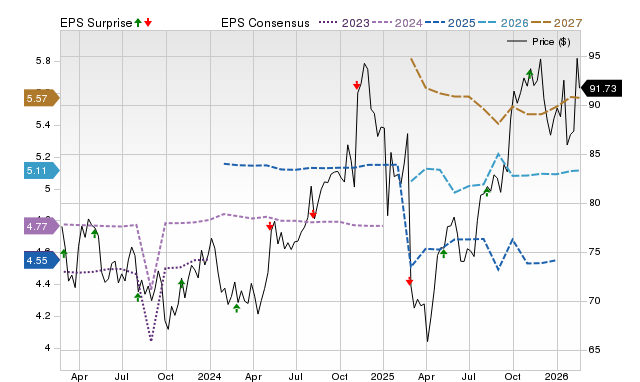Click the 2025 time axis label

(383, 376)
